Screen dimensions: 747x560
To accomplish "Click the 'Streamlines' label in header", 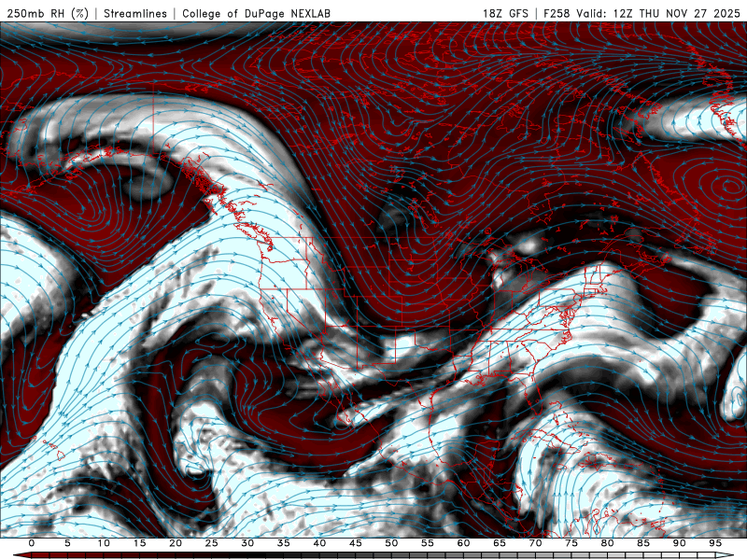I will [135, 13].
